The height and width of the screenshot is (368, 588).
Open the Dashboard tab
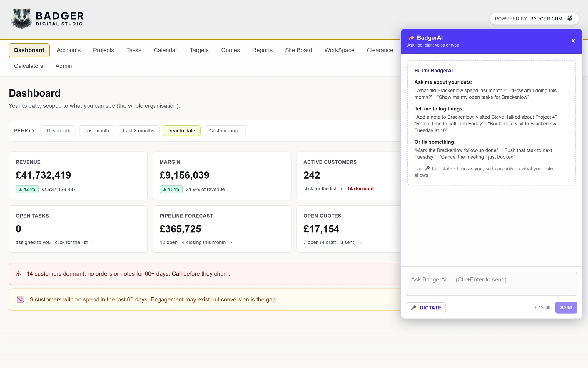pos(29,50)
